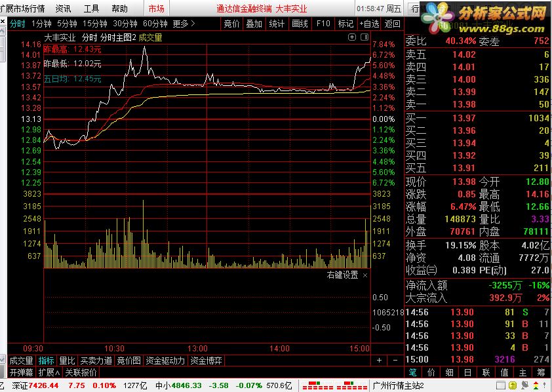This screenshot has width=552, height=392.
Task: Click the chart pop-out arrow icon
Action: coord(351,37)
